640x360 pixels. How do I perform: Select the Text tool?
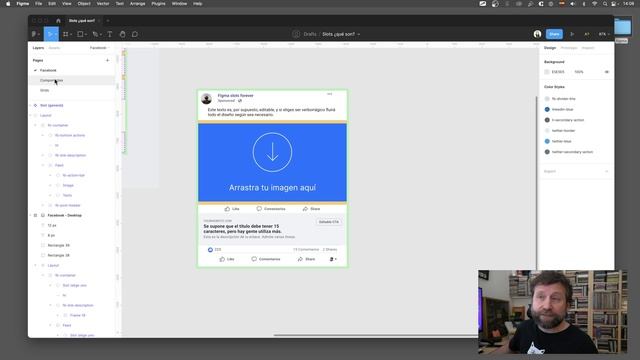click(x=110, y=34)
